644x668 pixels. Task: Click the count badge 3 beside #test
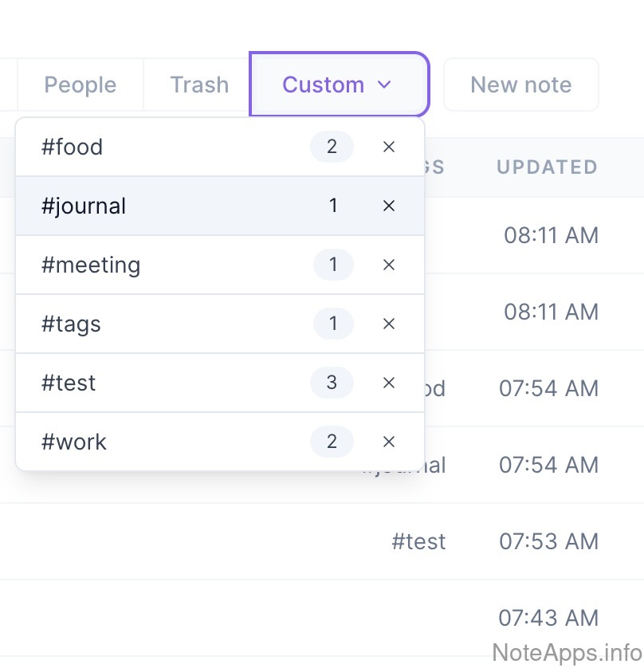click(x=332, y=383)
